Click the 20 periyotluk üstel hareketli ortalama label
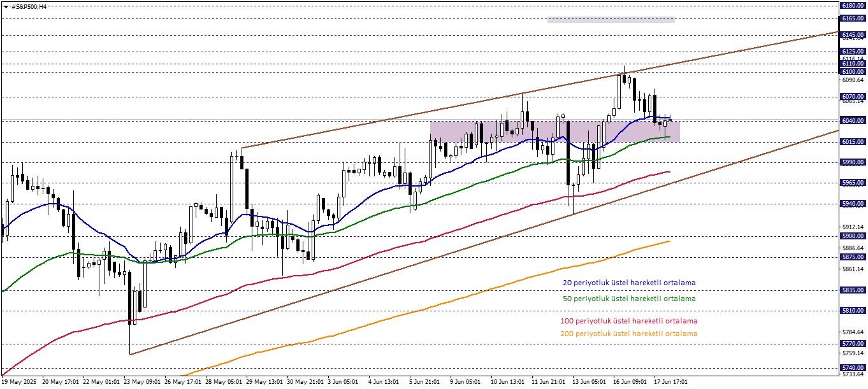The width and height of the screenshot is (868, 389). (629, 283)
